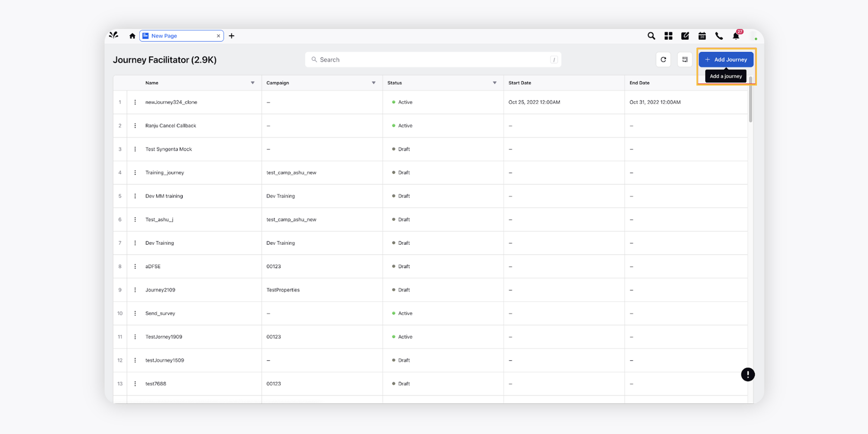Click Draft status of Test Syngenta Mock
868x434 pixels.
point(401,149)
